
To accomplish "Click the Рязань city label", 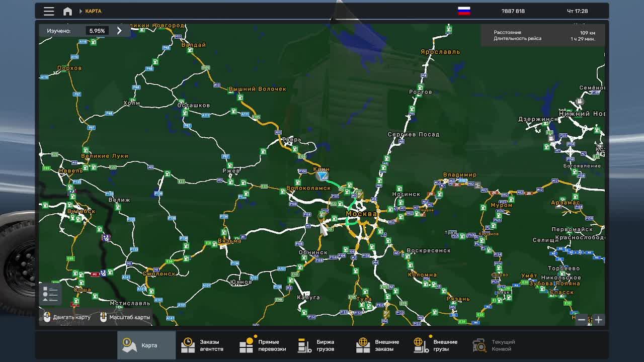I will 458,299.
